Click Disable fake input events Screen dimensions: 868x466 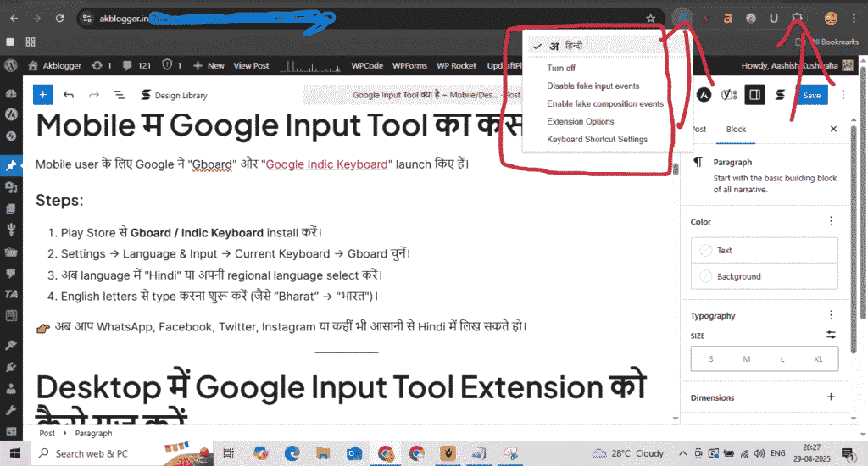(593, 86)
